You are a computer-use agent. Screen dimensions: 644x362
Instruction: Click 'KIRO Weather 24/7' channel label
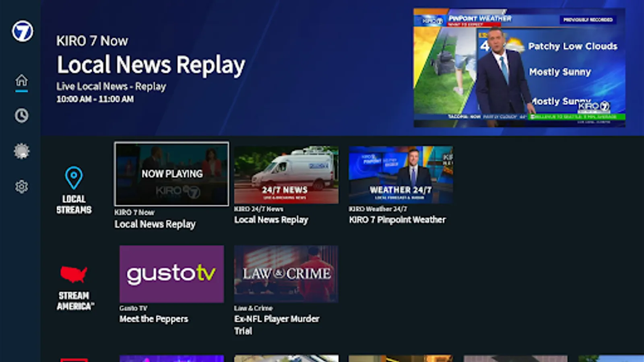click(x=378, y=209)
